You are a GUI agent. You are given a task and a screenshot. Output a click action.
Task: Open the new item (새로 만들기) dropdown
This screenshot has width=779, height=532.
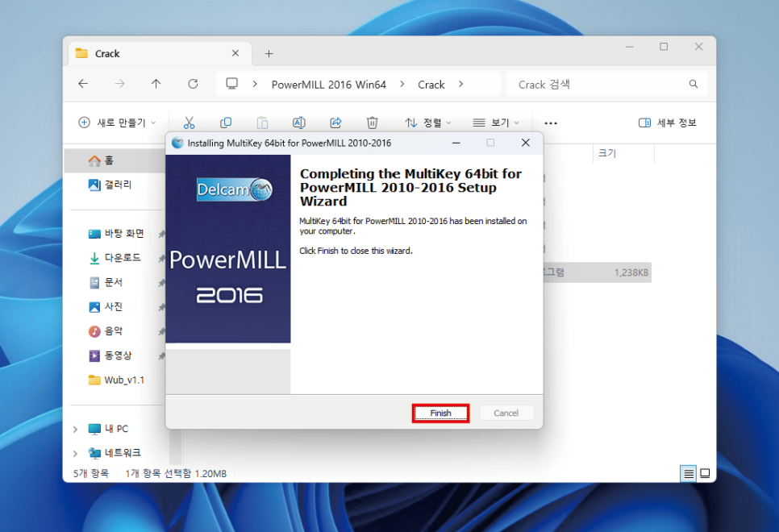tap(117, 123)
